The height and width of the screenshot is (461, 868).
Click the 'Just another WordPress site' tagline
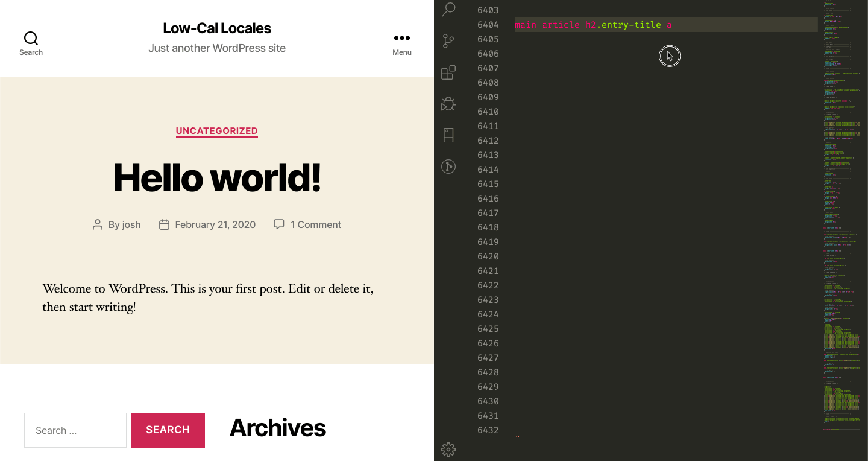click(x=217, y=48)
